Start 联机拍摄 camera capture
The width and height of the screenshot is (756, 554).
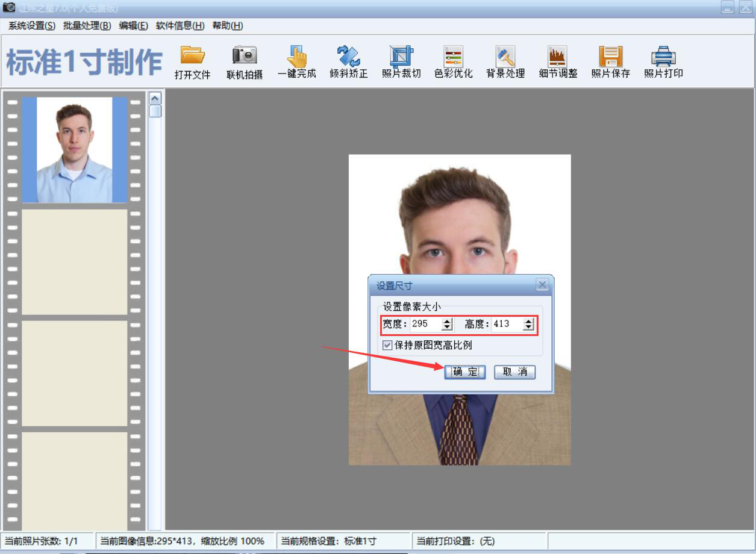(245, 62)
